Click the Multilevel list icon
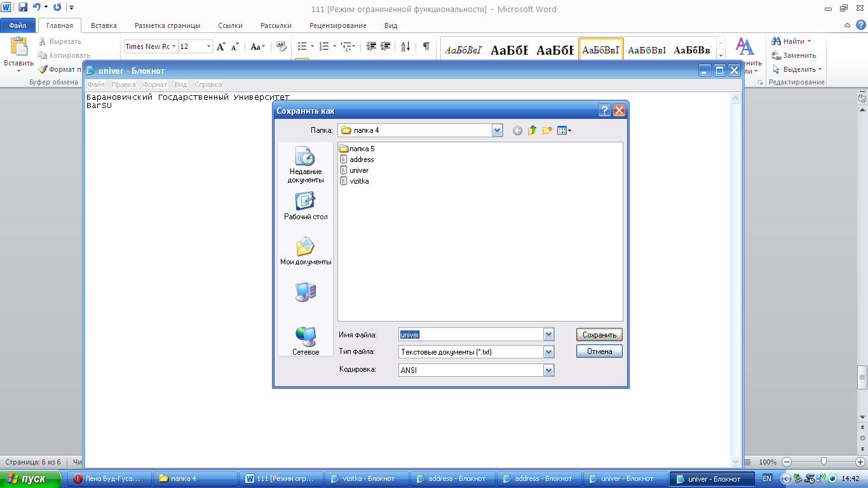The width and height of the screenshot is (868, 488). (348, 46)
